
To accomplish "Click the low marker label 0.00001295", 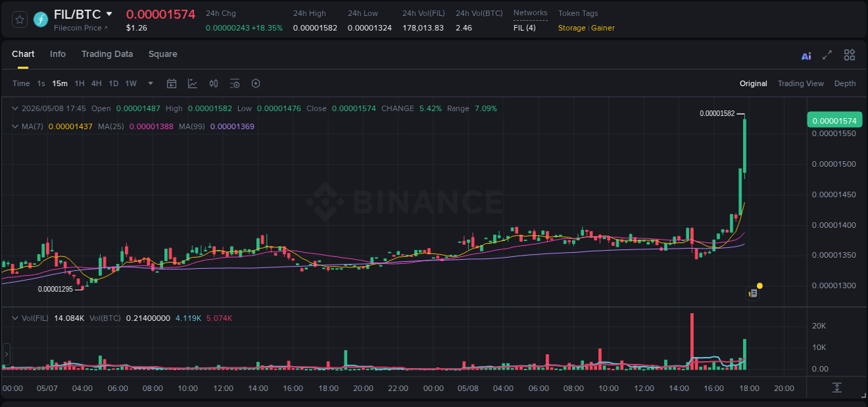I will pos(56,289).
